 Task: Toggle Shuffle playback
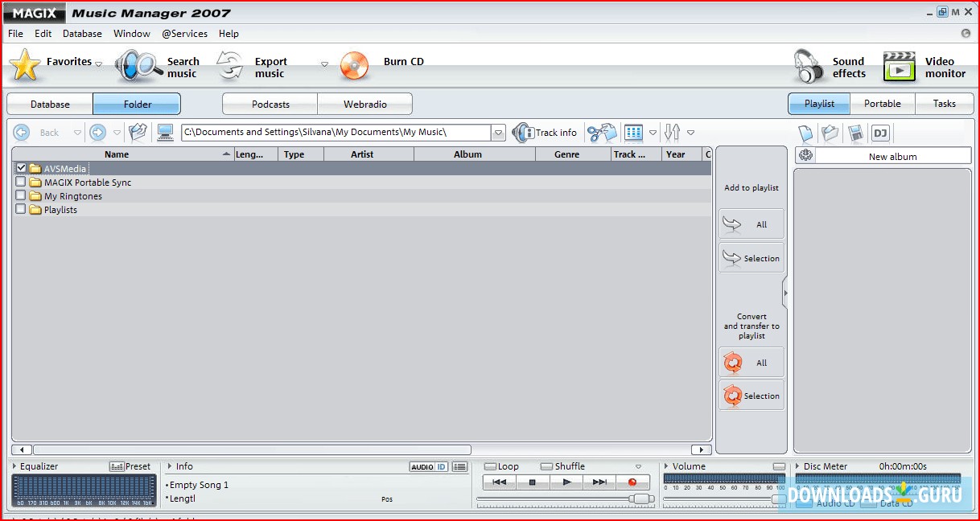(x=546, y=466)
